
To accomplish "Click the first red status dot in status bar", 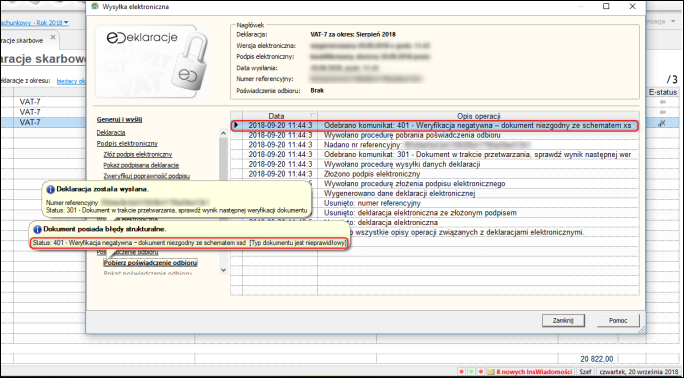I will pos(461,372).
